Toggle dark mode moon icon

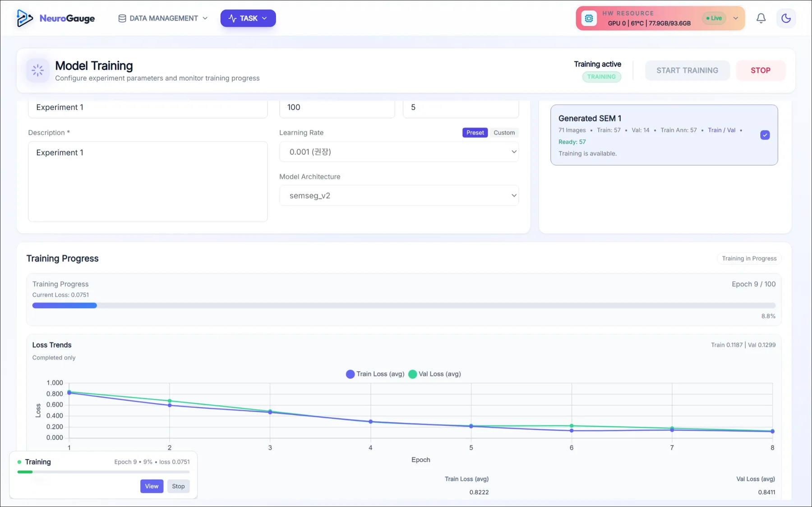pyautogui.click(x=786, y=18)
